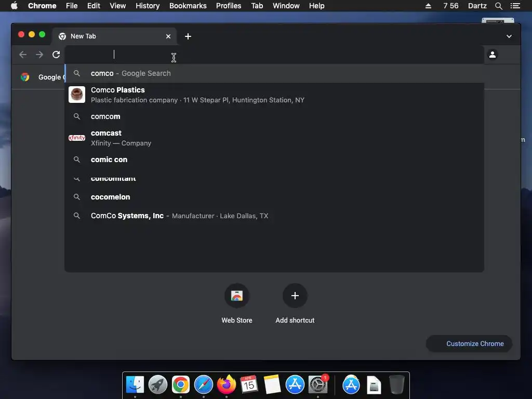
Task: Open the Apple menu
Action: pos(14,6)
